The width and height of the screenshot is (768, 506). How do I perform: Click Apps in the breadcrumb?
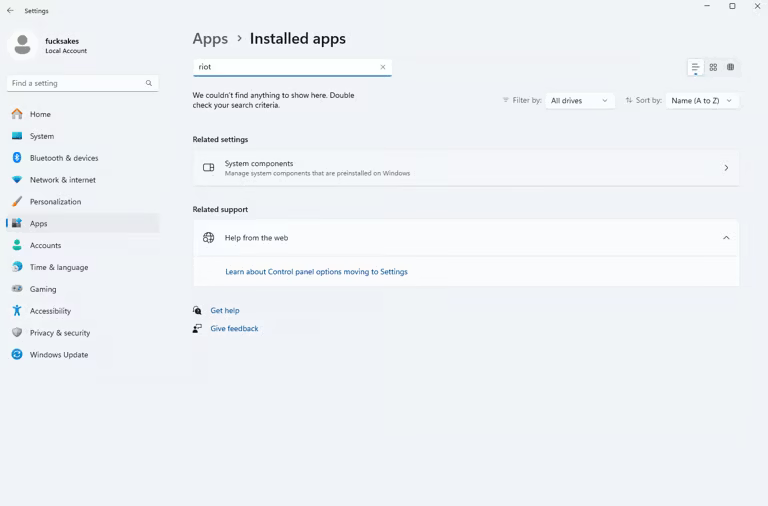click(210, 39)
